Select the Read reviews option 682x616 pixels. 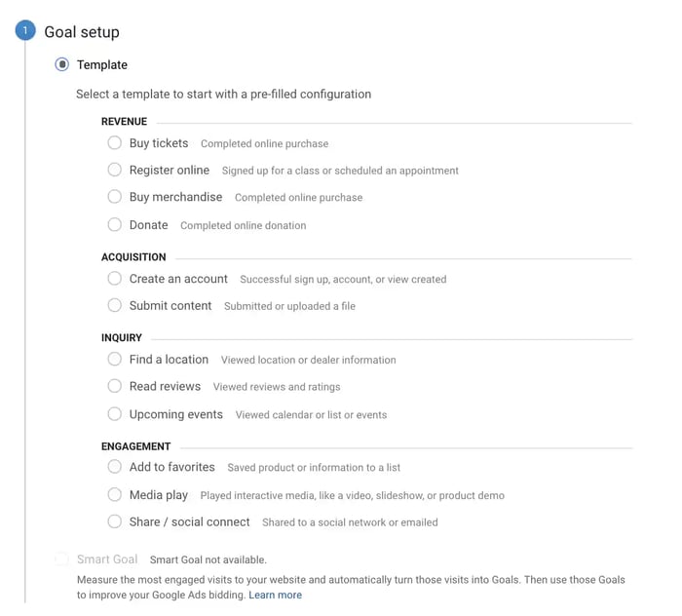click(115, 386)
